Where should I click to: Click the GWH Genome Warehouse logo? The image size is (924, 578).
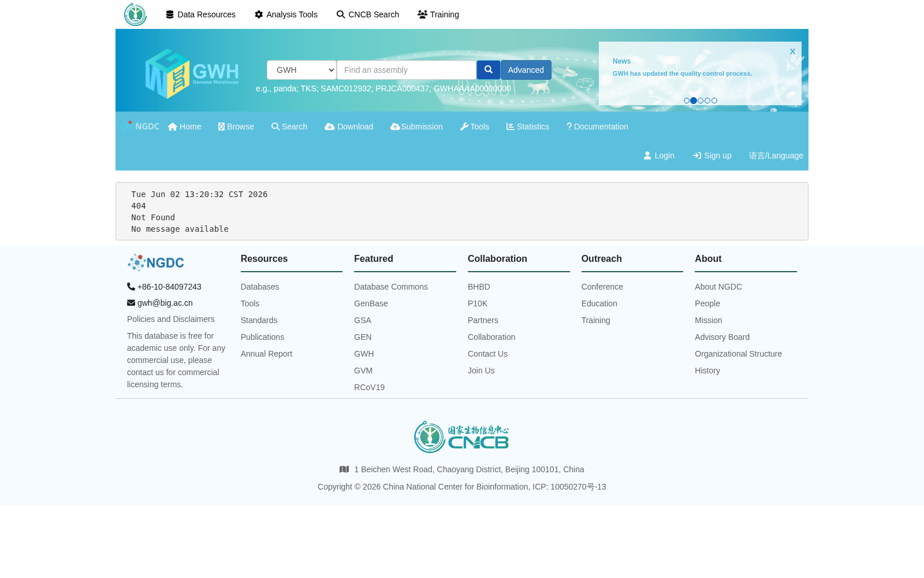coord(192,73)
